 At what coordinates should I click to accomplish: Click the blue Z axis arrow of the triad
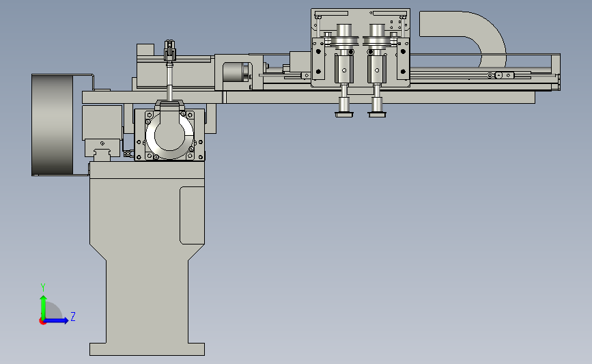tap(57, 320)
